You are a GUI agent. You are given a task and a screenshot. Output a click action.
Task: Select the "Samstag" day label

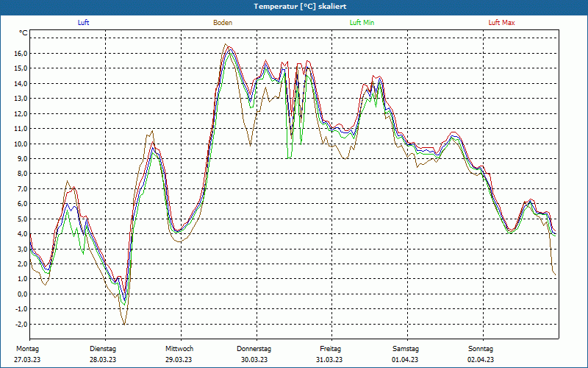(405, 349)
